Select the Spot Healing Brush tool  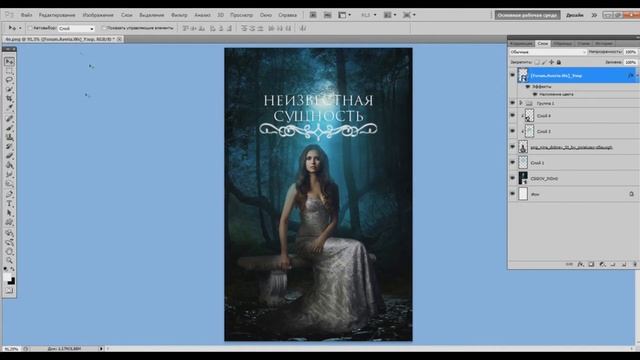pos(9,119)
